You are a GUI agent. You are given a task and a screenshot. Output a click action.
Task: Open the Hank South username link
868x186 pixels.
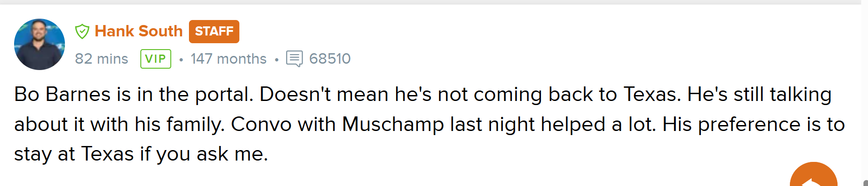(x=139, y=31)
